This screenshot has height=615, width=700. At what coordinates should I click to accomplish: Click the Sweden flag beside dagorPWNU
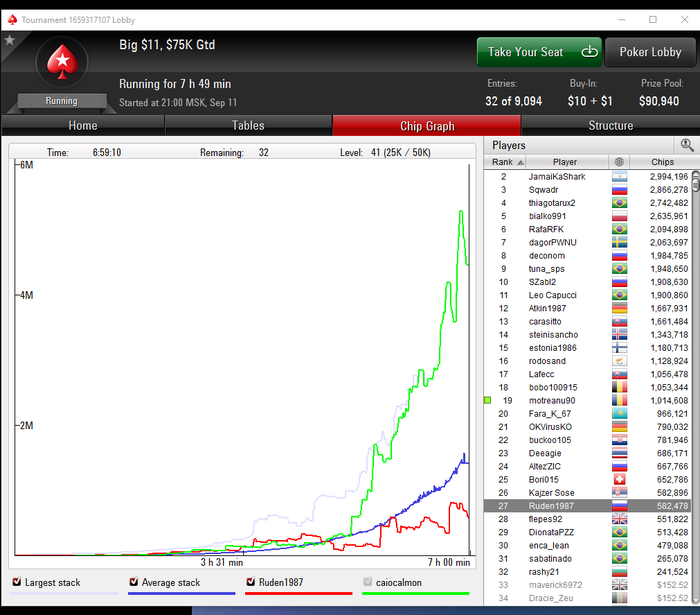click(619, 242)
